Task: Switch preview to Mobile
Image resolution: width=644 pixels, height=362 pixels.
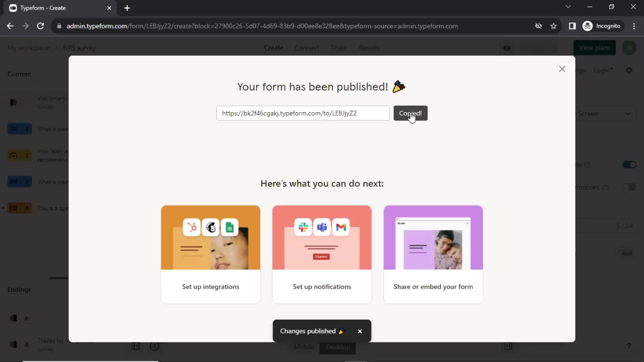Action: pyautogui.click(x=304, y=347)
